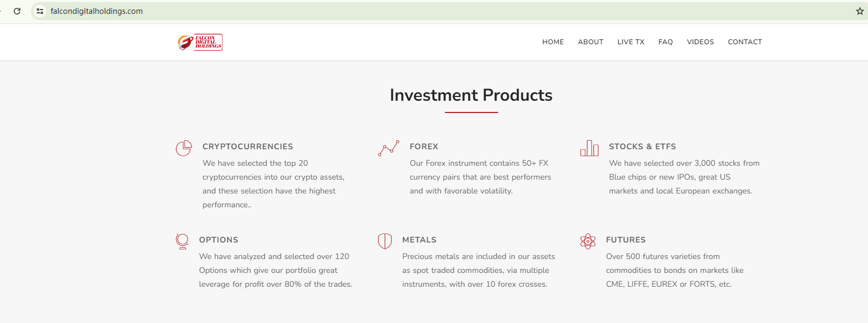Viewport: 868px width, 323px height.
Task: Click the pie chart icon beside Cryptocurrencies
Action: 184,148
